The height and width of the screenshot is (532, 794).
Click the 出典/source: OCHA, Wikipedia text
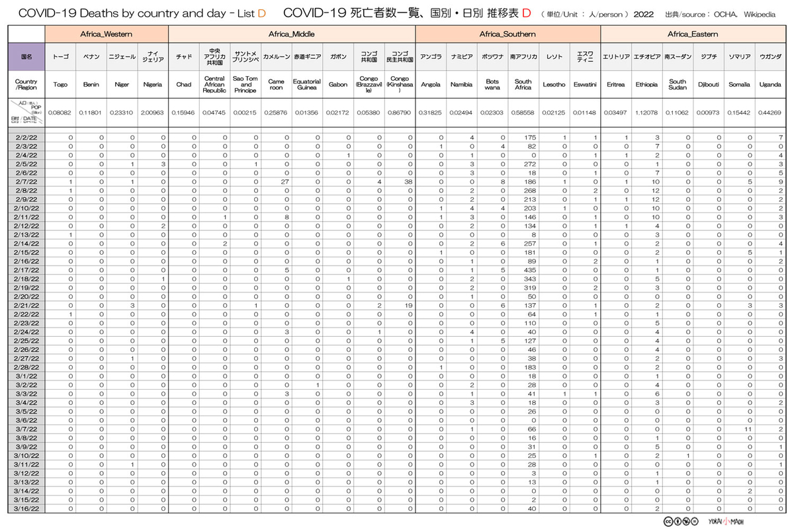(721, 13)
